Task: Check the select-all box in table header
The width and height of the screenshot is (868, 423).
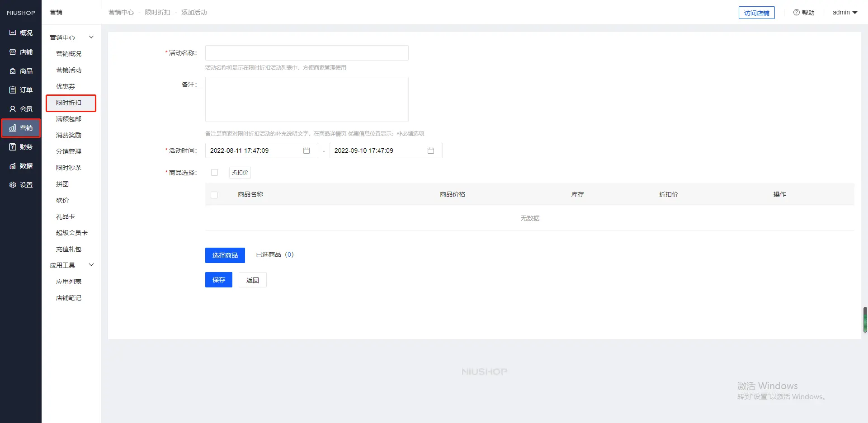Action: [x=214, y=195]
